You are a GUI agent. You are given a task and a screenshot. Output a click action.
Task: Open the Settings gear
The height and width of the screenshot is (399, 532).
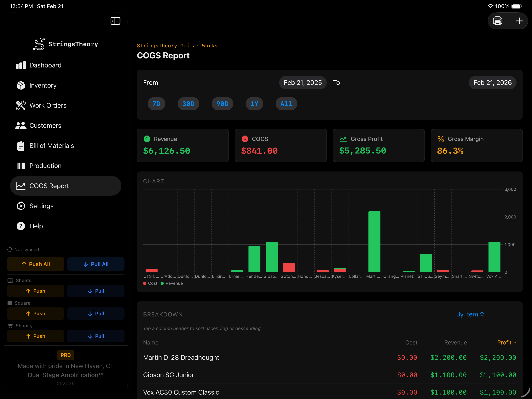[x=41, y=206]
